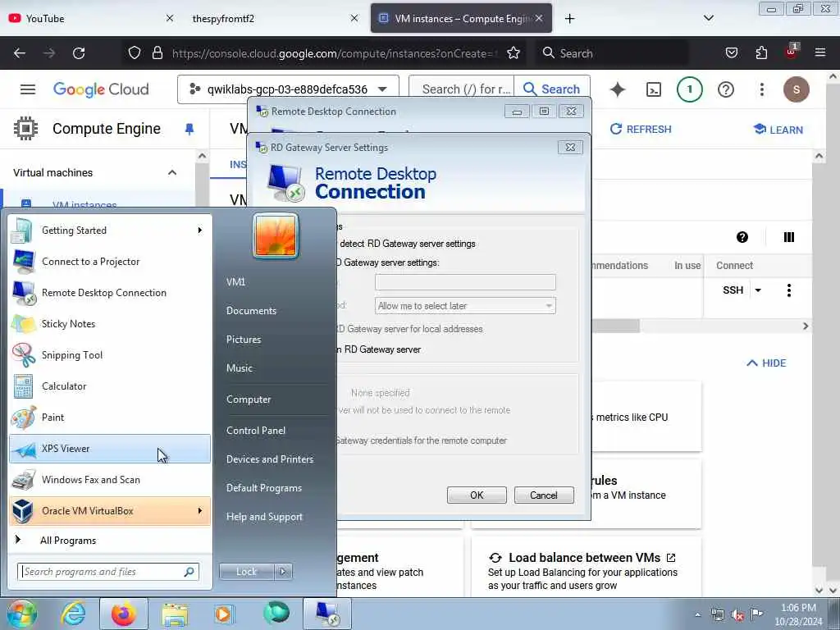This screenshot has height=630, width=840.
Task: Collapse the Virtual machines sidebar section
Action: [172, 172]
